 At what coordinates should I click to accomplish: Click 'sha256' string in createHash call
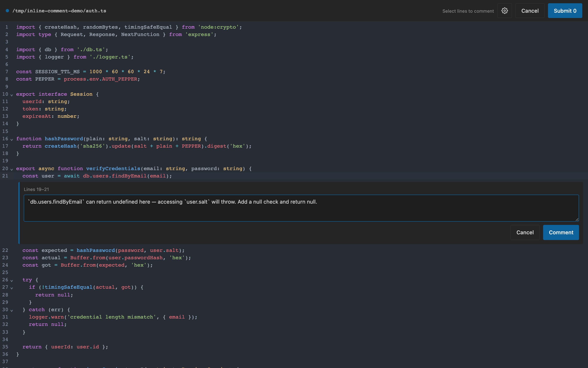coord(92,146)
